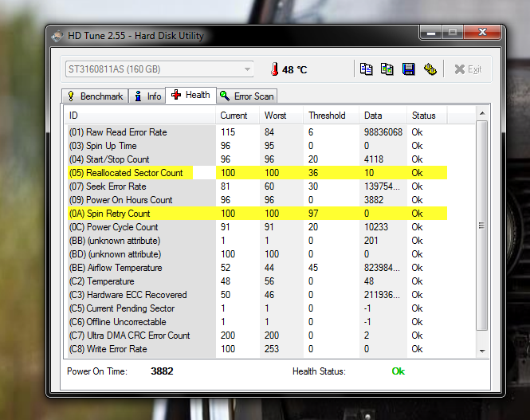Screen dimensions: 530x420
Task: Click the green Health Status Ok
Action: coord(398,371)
